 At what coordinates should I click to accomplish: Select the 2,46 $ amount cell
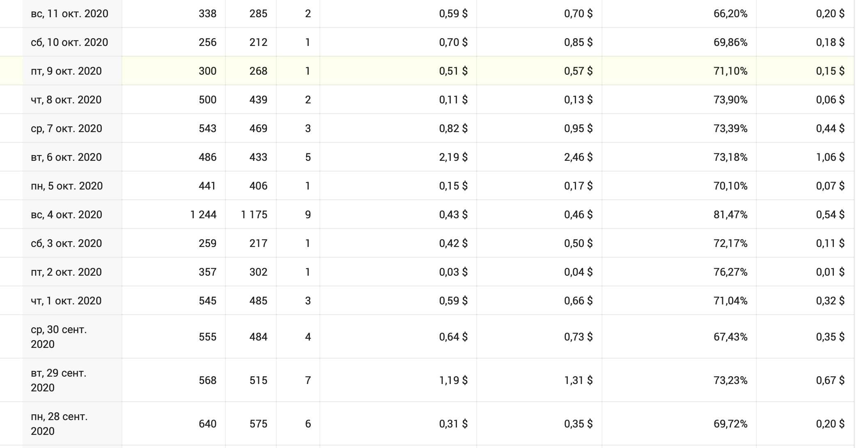(578, 157)
